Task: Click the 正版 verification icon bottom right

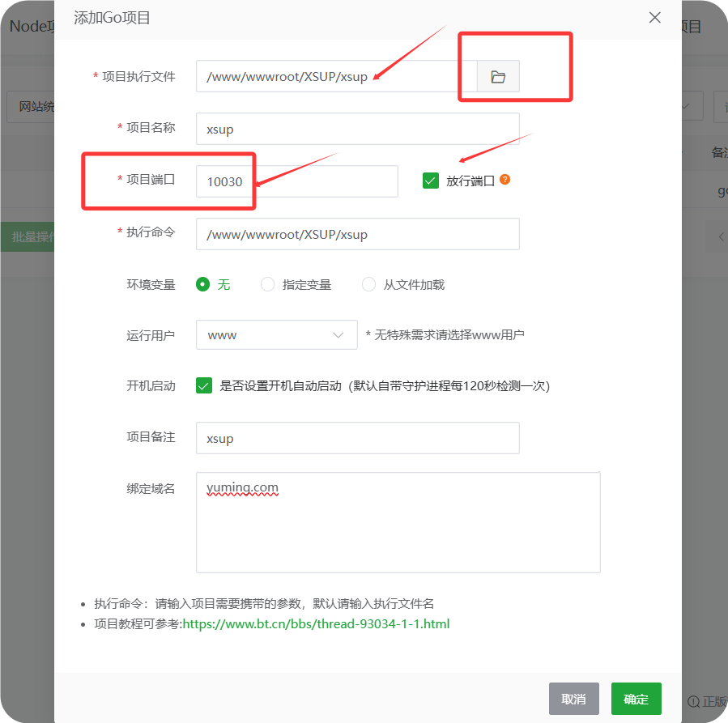Action: click(x=694, y=701)
